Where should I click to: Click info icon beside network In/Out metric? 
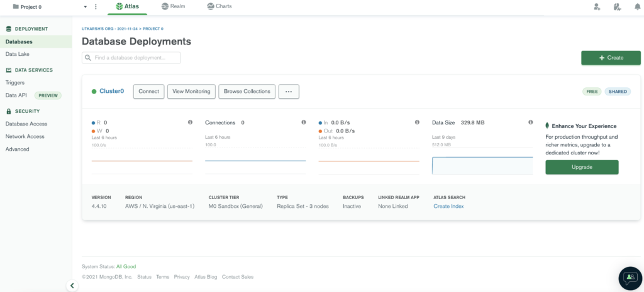(417, 122)
